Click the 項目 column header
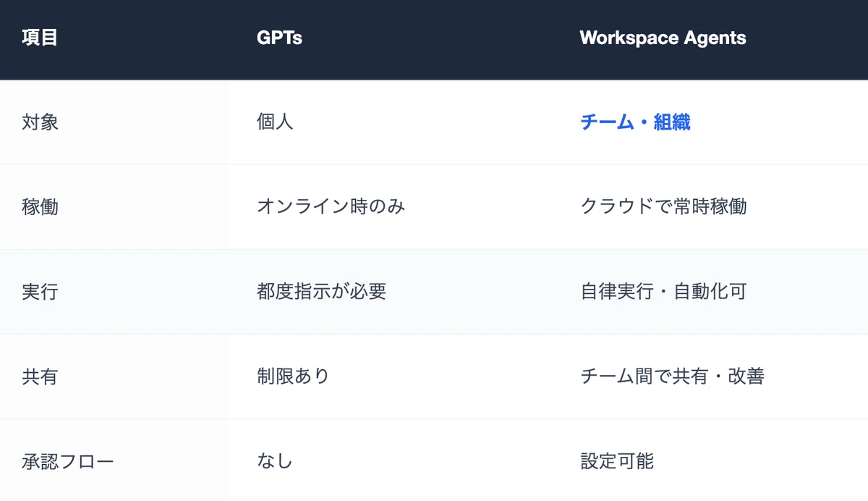This screenshot has width=868, height=501. coord(40,38)
